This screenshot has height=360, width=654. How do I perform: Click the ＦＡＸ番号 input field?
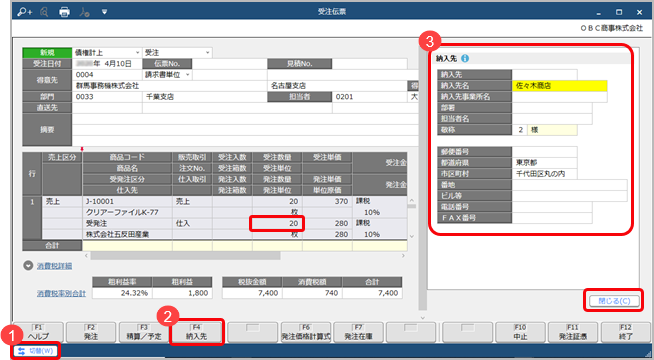pos(552,218)
